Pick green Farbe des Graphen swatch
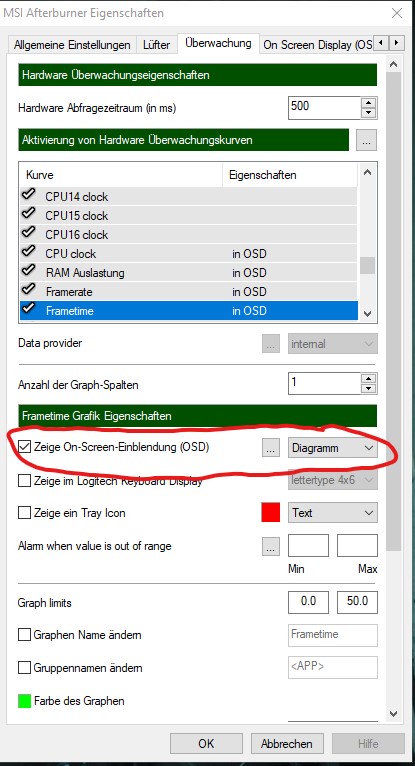 click(24, 701)
